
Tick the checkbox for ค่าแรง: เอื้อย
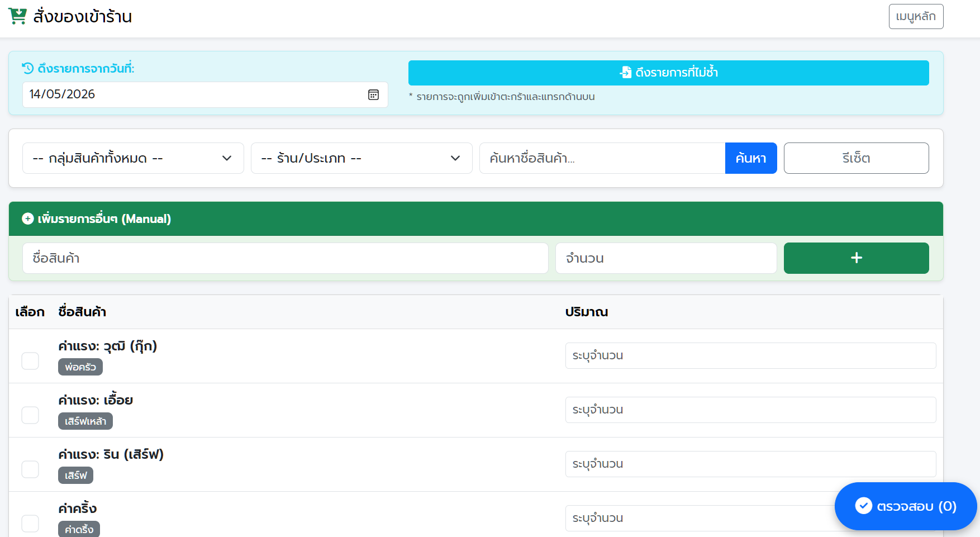[x=30, y=415]
